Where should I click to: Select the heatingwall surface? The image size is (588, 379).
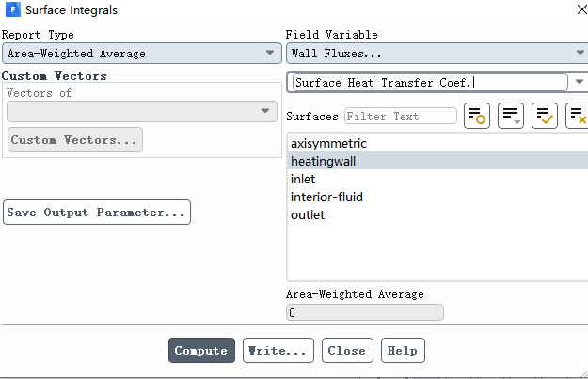pos(323,162)
